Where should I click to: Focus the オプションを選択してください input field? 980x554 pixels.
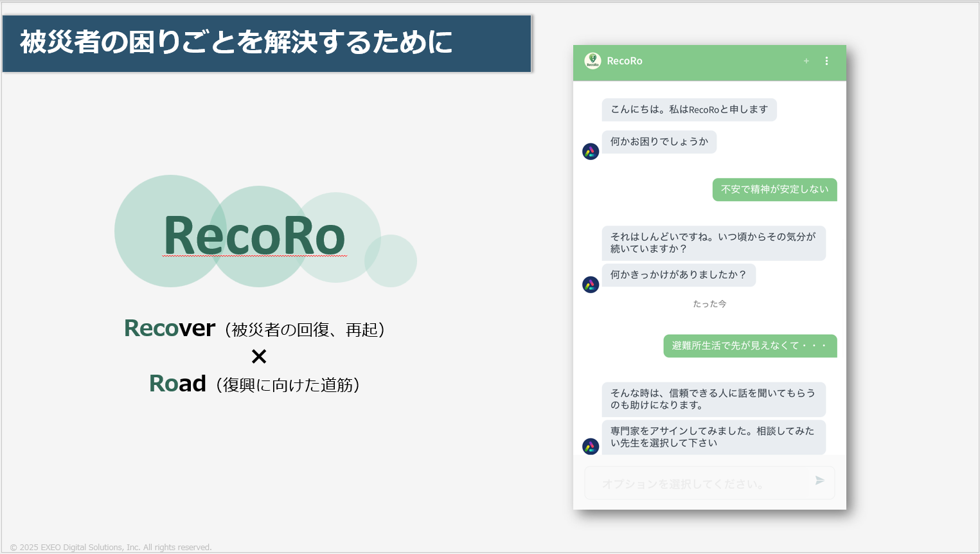click(x=697, y=484)
